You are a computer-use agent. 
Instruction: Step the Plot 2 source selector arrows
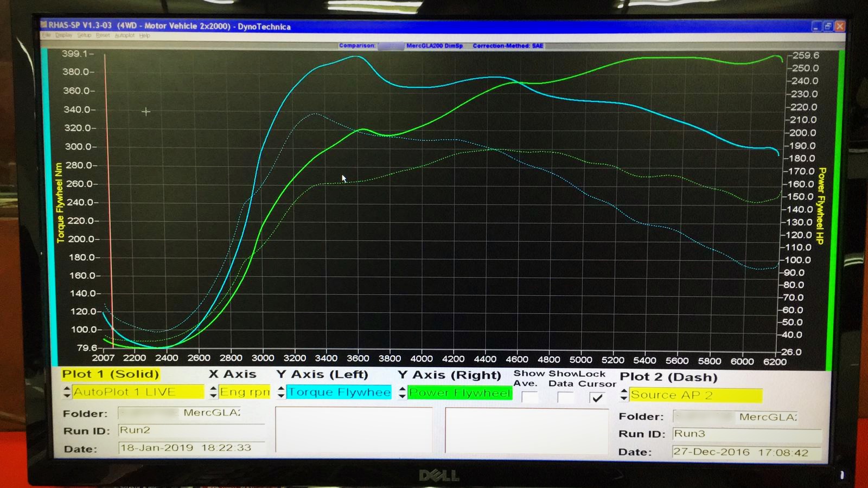[624, 395]
